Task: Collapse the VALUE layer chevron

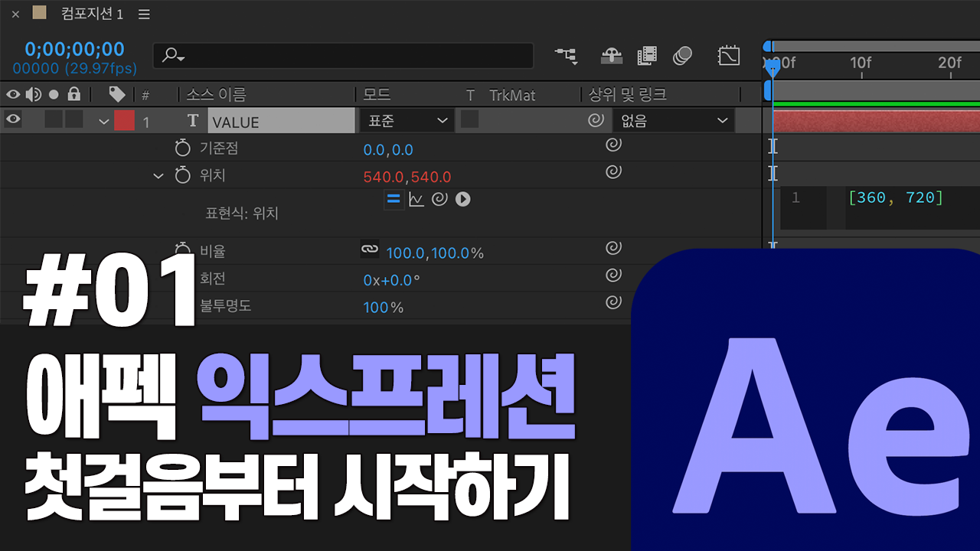Action: click(104, 121)
